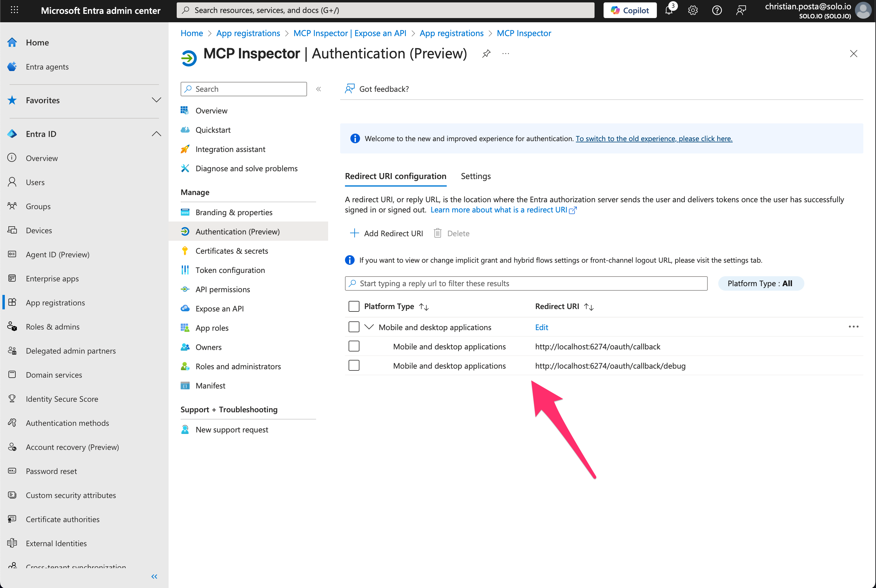The width and height of the screenshot is (876, 588).
Task: Click the reply url filter field
Action: coord(526,283)
